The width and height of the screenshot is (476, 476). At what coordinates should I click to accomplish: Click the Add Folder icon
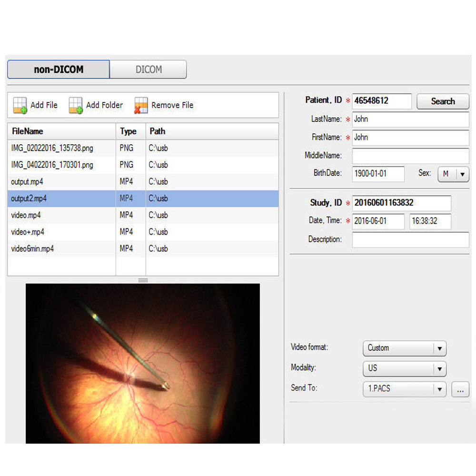[76, 105]
